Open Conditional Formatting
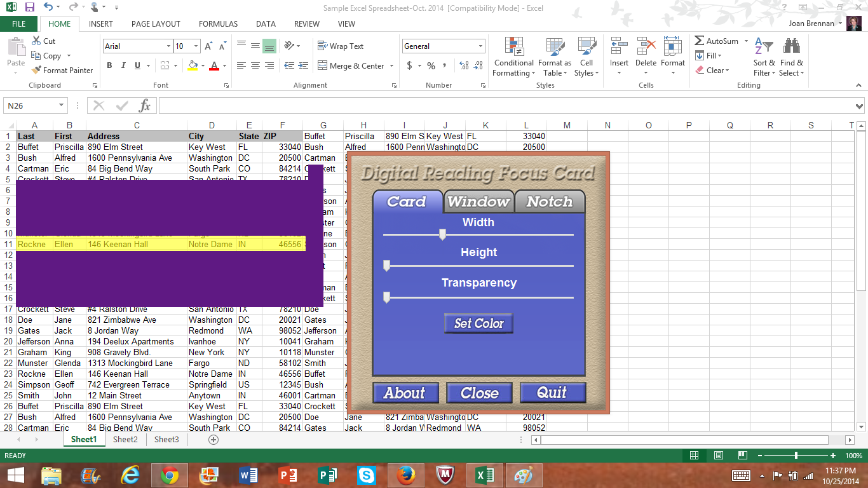The width and height of the screenshot is (868, 488). tap(513, 57)
